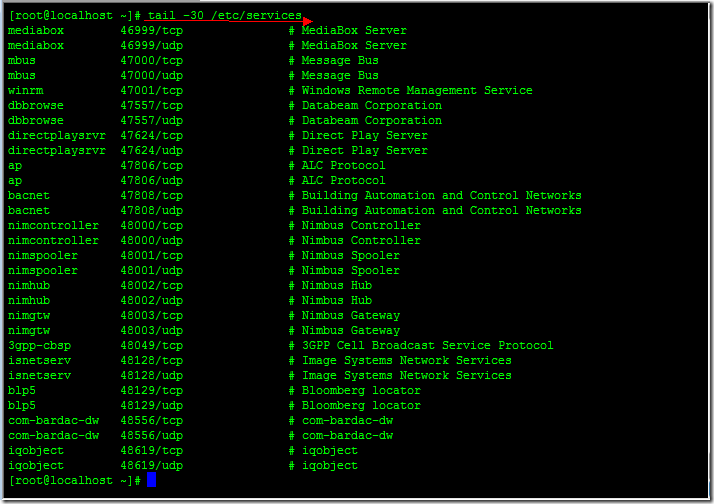Select nimgtw name on the 48003/udp row
714x504 pixels.
click(29, 331)
